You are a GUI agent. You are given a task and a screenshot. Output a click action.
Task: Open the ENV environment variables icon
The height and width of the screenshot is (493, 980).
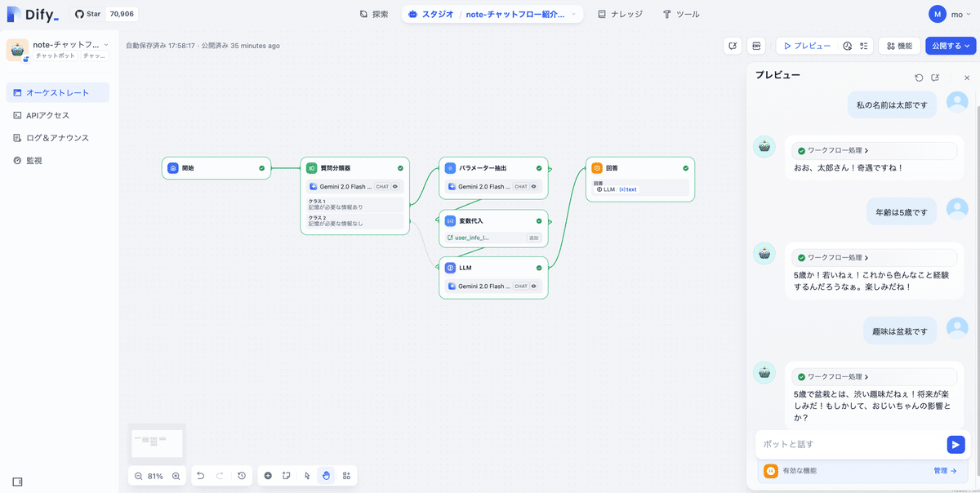(755, 46)
